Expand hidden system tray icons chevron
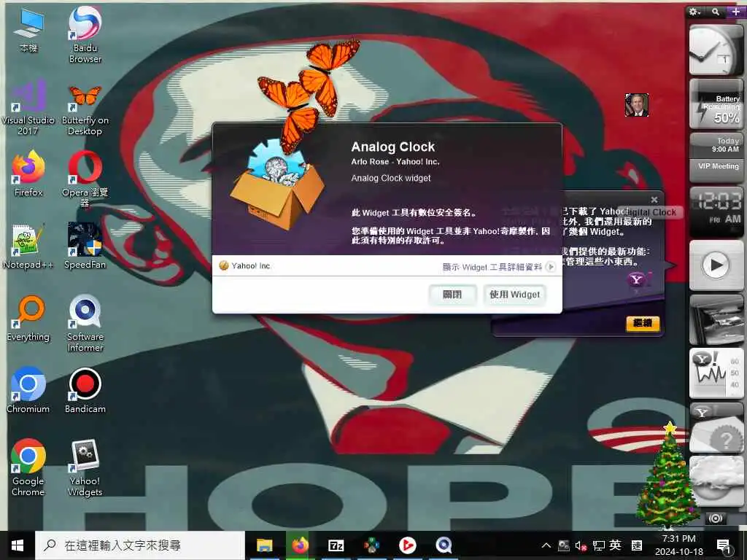This screenshot has width=747, height=560. (546, 545)
